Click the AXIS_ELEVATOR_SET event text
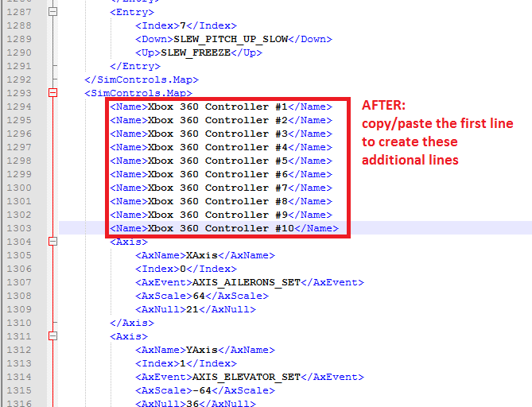Screen dimensions: 532x407 pyautogui.click(x=247, y=377)
